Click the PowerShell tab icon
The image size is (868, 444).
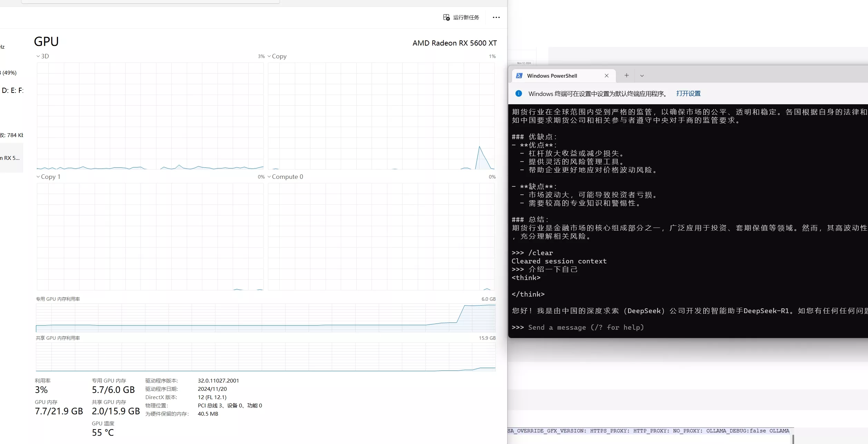tap(519, 76)
